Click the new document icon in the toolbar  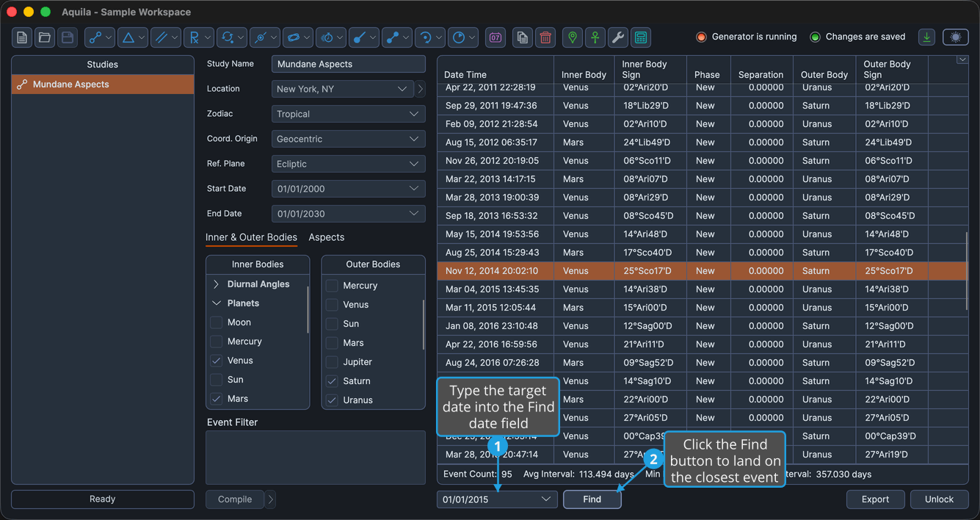point(22,37)
